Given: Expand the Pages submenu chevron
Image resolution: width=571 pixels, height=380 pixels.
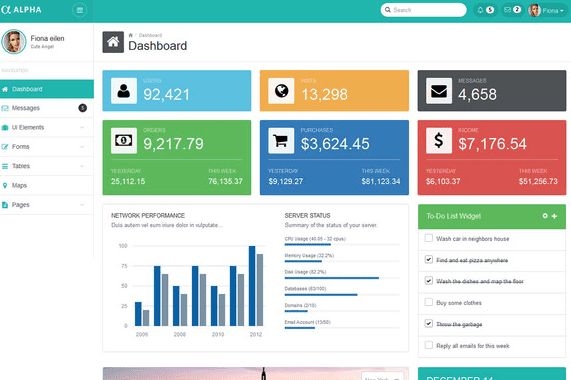Looking at the screenshot, I should pos(82,205).
